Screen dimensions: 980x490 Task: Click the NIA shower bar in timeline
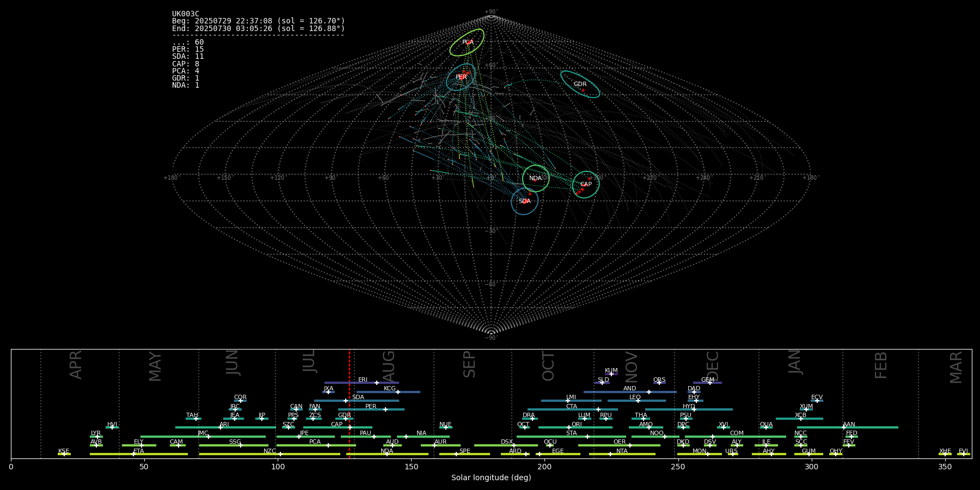(x=423, y=436)
